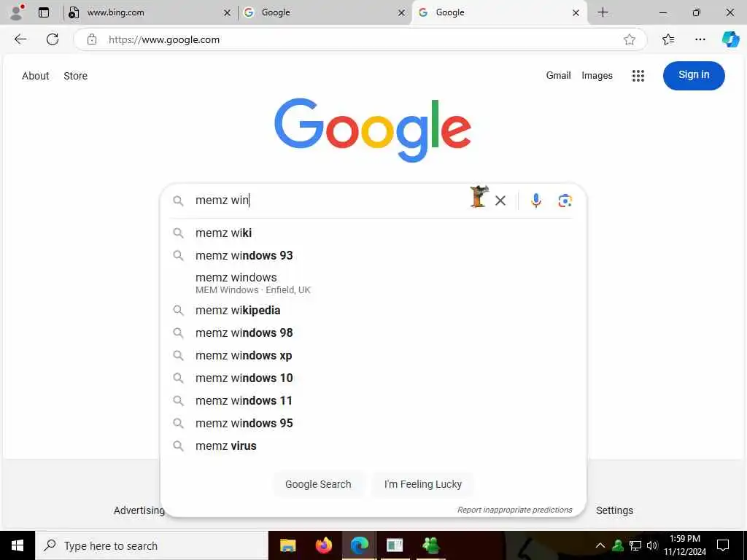
Task: Open the browser profile menu
Action: click(x=18, y=12)
